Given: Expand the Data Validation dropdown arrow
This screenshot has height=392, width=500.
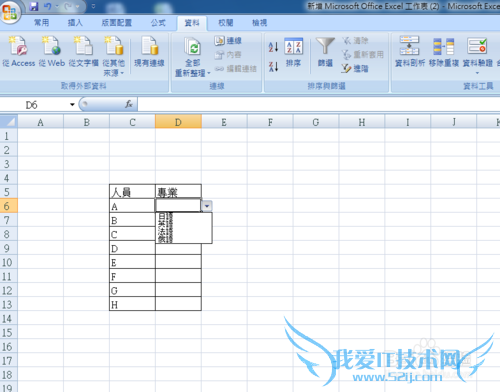Looking at the screenshot, I should (x=477, y=73).
